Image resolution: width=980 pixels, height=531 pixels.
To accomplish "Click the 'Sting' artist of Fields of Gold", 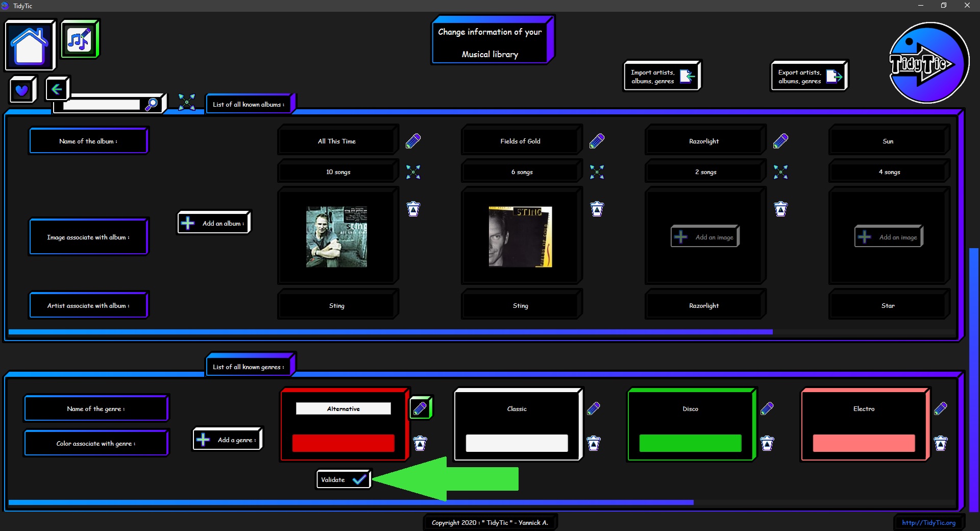I will tap(521, 305).
